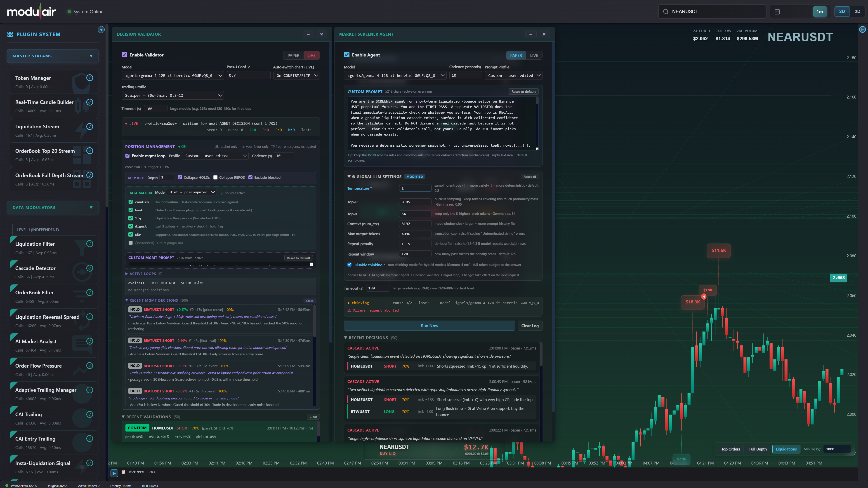The width and height of the screenshot is (868, 488).
Task: Click the Min Liq input field
Action: (x=837, y=449)
